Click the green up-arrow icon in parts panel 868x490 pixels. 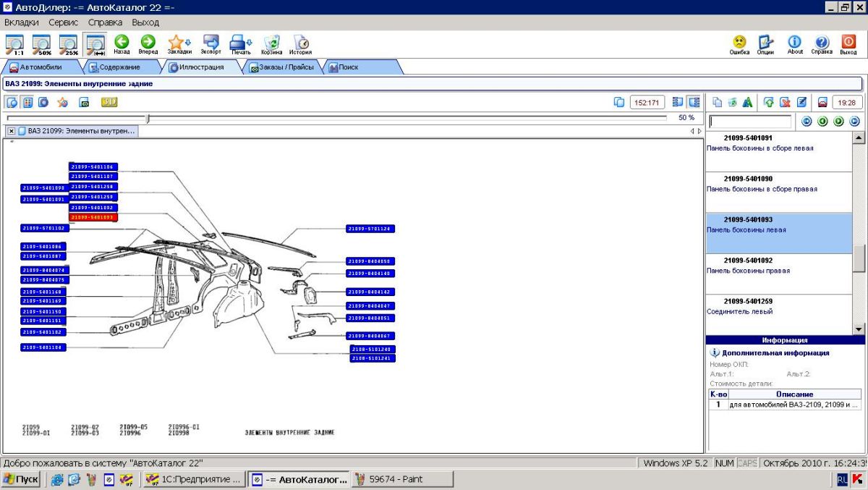tap(769, 102)
